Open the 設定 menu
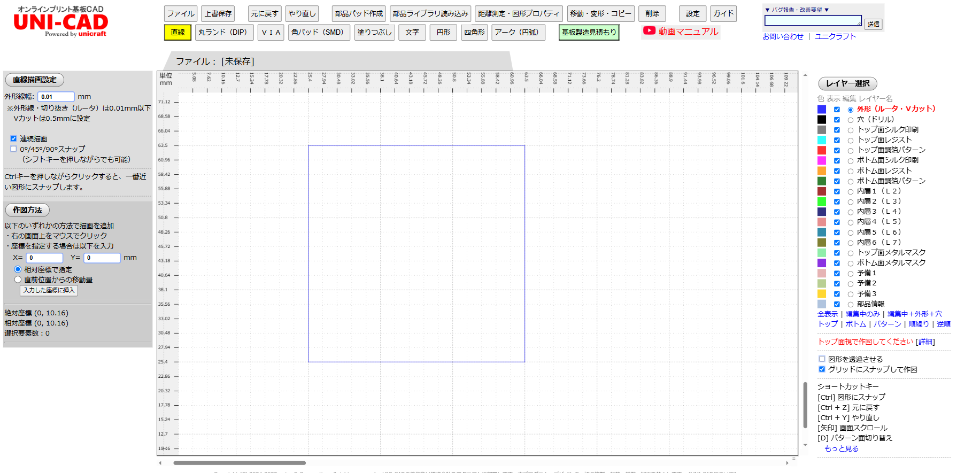The image size is (980, 473). coord(692,14)
